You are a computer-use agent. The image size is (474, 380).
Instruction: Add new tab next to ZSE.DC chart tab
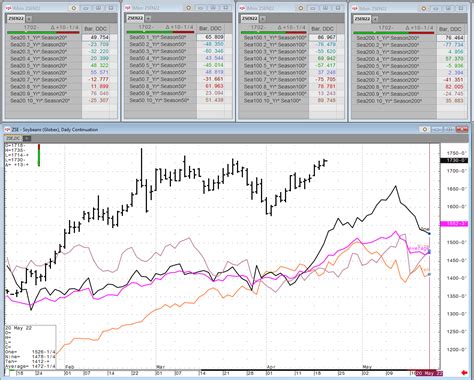tap(26, 138)
